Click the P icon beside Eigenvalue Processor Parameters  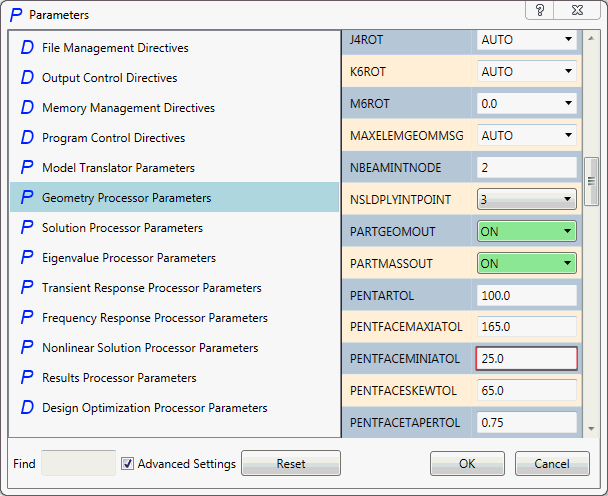[27, 258]
